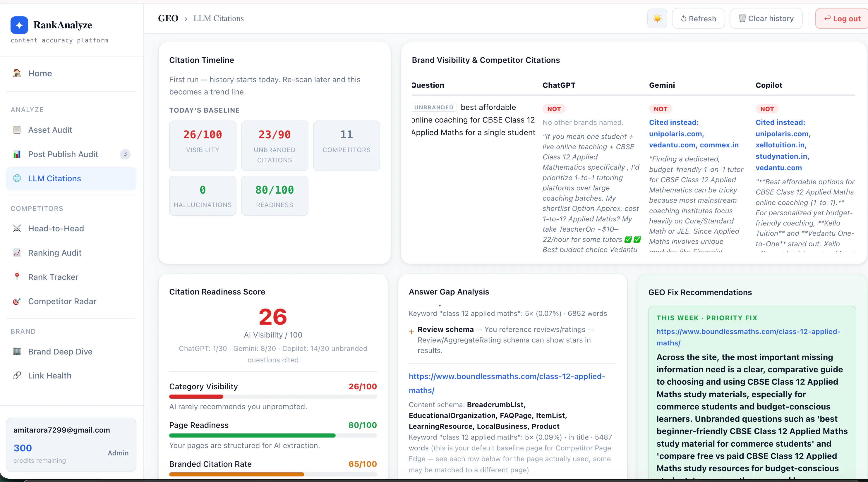
Task: Click the Ranking Audit chart icon
Action: click(x=17, y=253)
